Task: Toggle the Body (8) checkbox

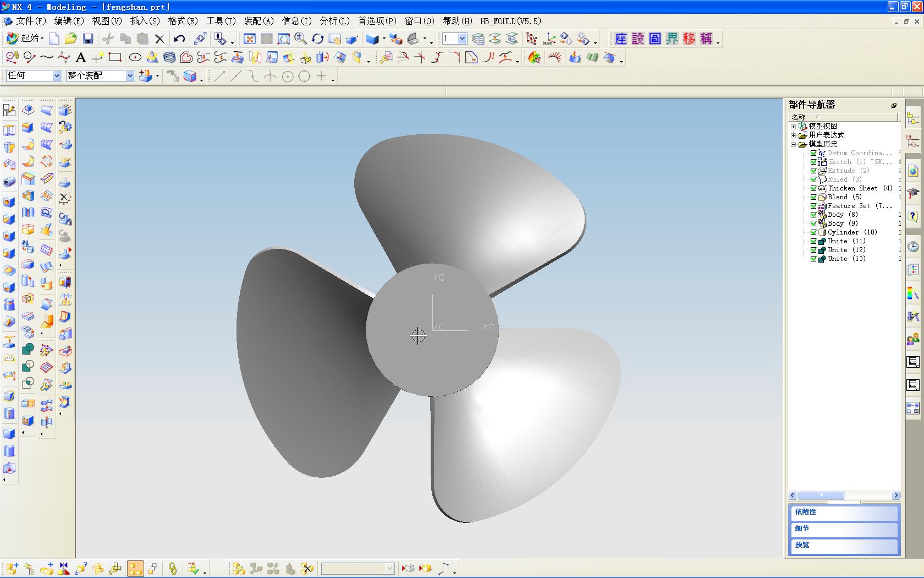Action: tap(813, 215)
